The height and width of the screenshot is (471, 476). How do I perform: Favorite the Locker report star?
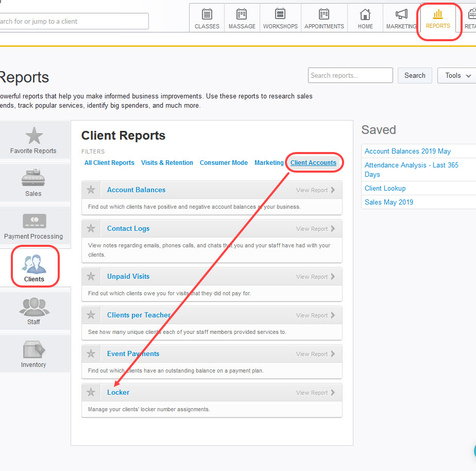coord(91,393)
